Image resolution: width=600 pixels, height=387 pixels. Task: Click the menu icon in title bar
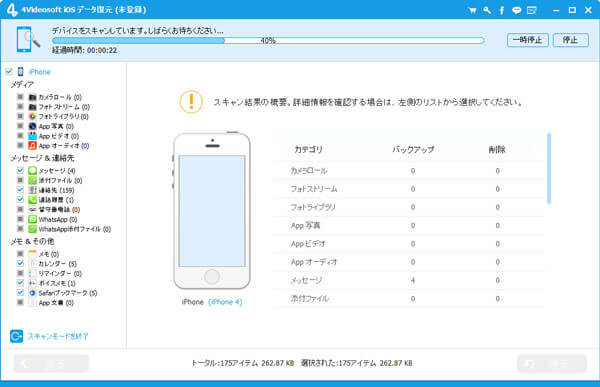[532, 10]
